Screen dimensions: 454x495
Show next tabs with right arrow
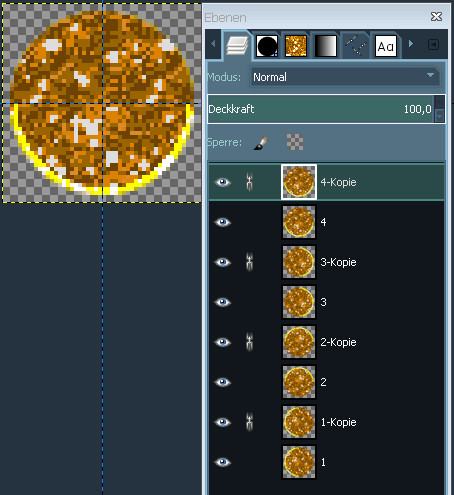pyautogui.click(x=411, y=44)
